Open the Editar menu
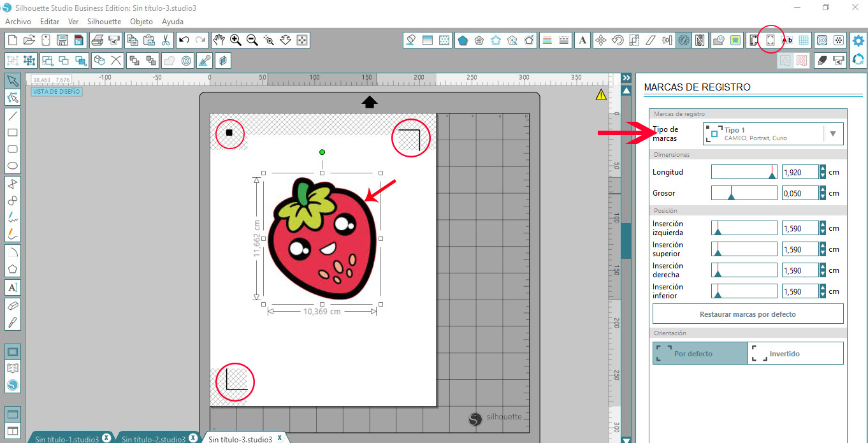868x443 pixels. click(50, 21)
